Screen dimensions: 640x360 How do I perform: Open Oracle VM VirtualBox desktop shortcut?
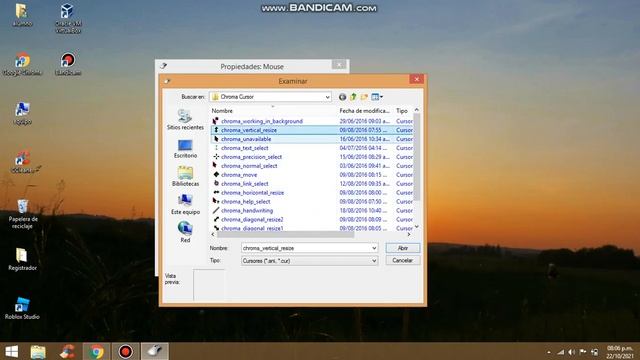pyautogui.click(x=68, y=19)
